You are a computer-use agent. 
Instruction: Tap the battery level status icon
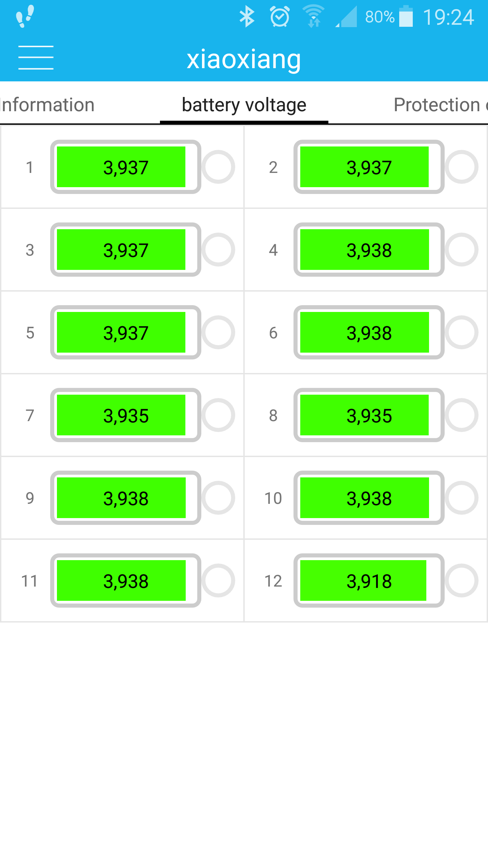(x=406, y=17)
